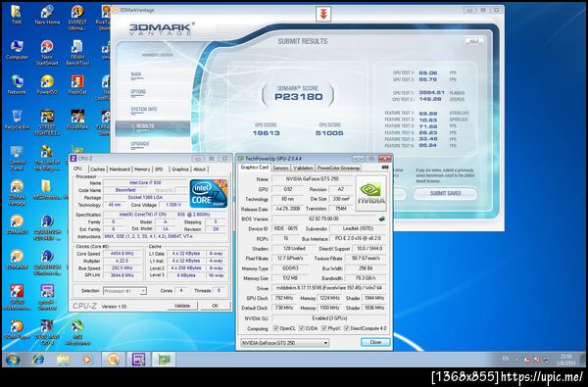Launch PowerISO desktop shortcut
This screenshot has height=387, width=588.
(47, 84)
